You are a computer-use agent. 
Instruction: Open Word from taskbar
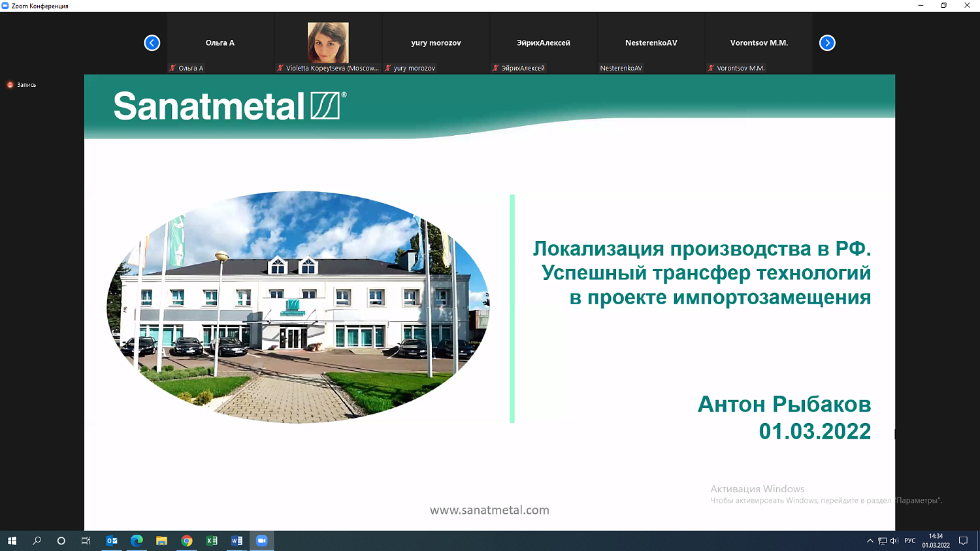click(237, 541)
